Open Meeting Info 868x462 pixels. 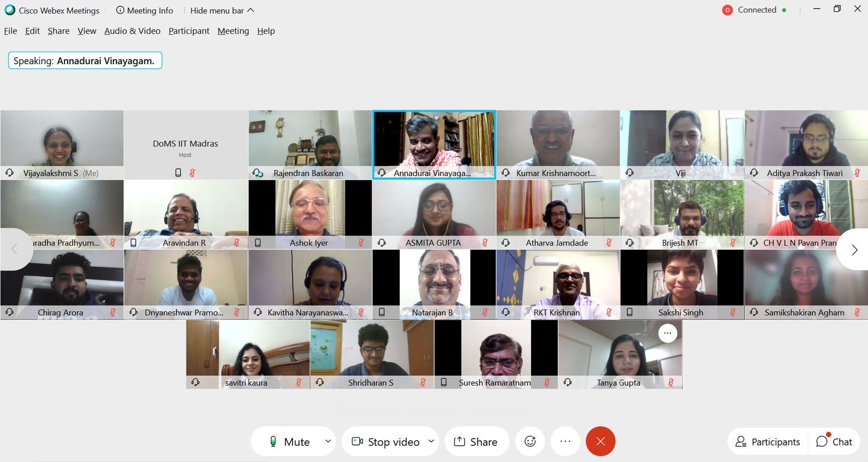point(144,10)
